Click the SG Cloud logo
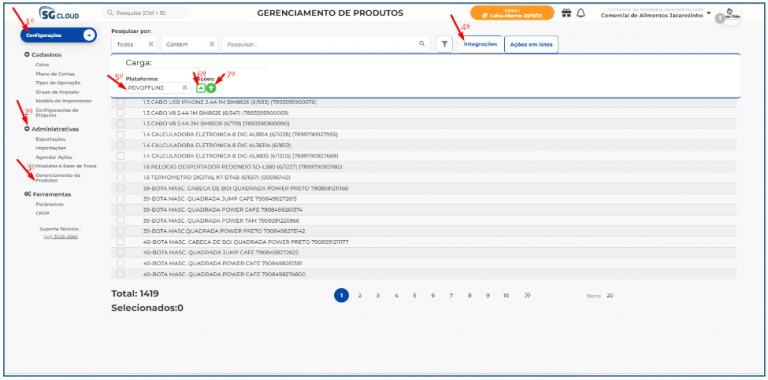Image resolution: width=768 pixels, height=380 pixels. pyautogui.click(x=59, y=14)
